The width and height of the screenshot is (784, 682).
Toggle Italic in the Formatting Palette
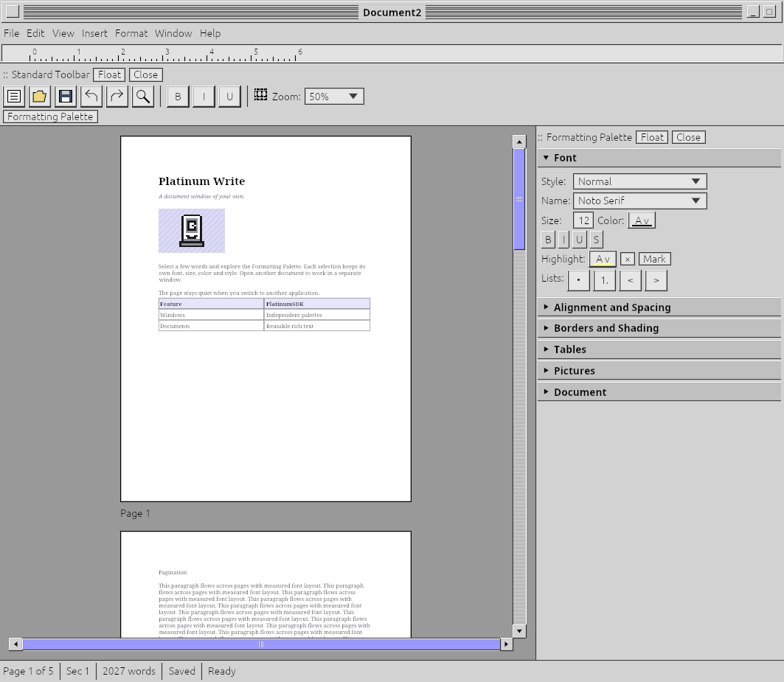563,240
